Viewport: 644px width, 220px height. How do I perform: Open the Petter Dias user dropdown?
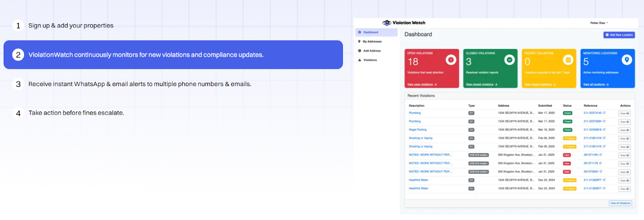pyautogui.click(x=599, y=23)
